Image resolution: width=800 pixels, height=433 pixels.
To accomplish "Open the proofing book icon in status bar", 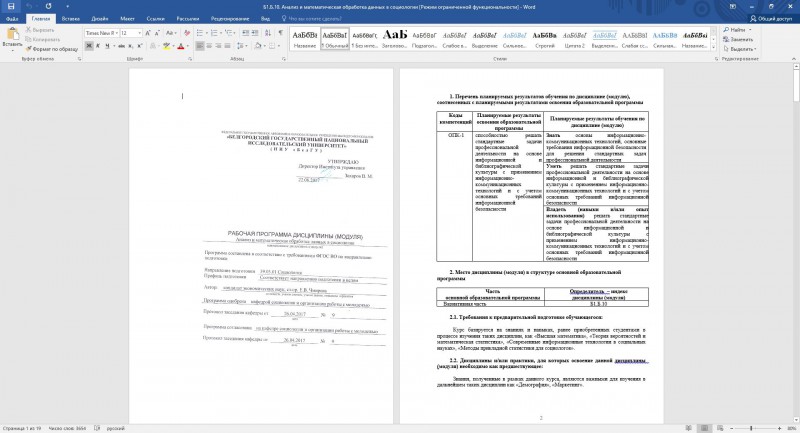I will coord(97,428).
